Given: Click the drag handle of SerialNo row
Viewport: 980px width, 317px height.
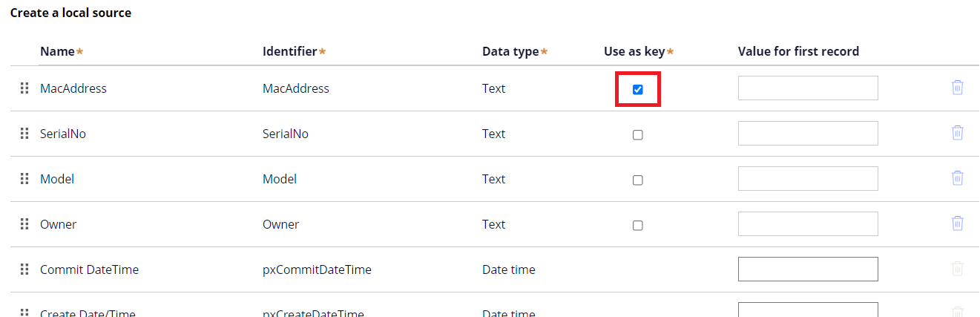Looking at the screenshot, I should click(24, 134).
